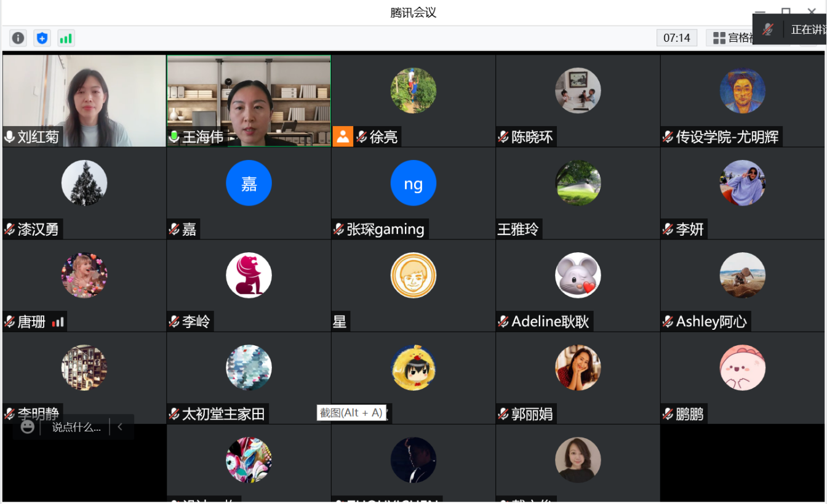Click the emoji smiley icon
827x504 pixels.
(27, 426)
